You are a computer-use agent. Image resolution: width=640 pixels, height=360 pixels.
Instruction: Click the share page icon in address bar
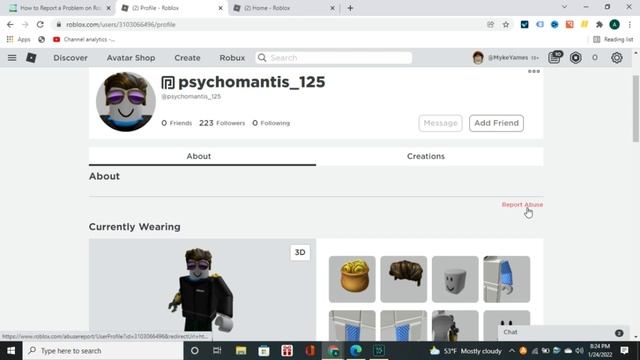[490, 24]
